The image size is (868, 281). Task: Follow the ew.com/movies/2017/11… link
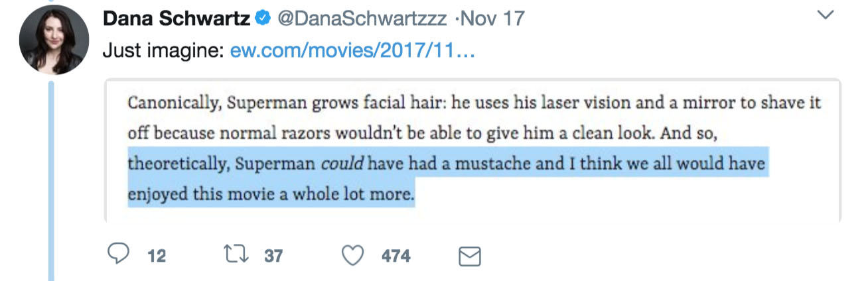coord(352,52)
